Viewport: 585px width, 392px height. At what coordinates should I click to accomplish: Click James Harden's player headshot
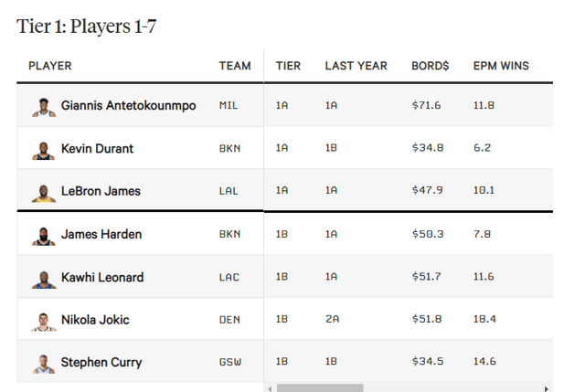click(x=44, y=235)
